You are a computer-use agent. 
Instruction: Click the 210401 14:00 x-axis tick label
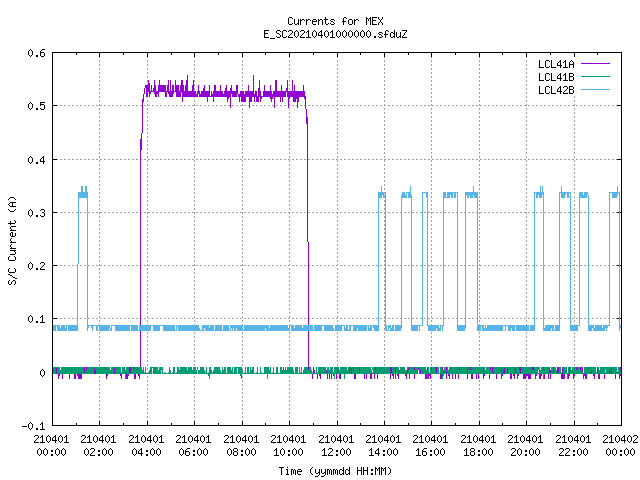click(x=383, y=446)
